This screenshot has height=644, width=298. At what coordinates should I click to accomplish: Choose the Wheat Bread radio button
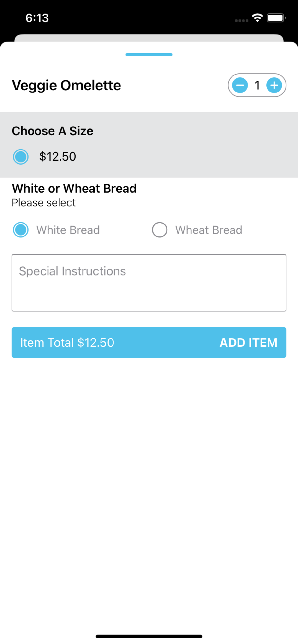[x=160, y=230]
